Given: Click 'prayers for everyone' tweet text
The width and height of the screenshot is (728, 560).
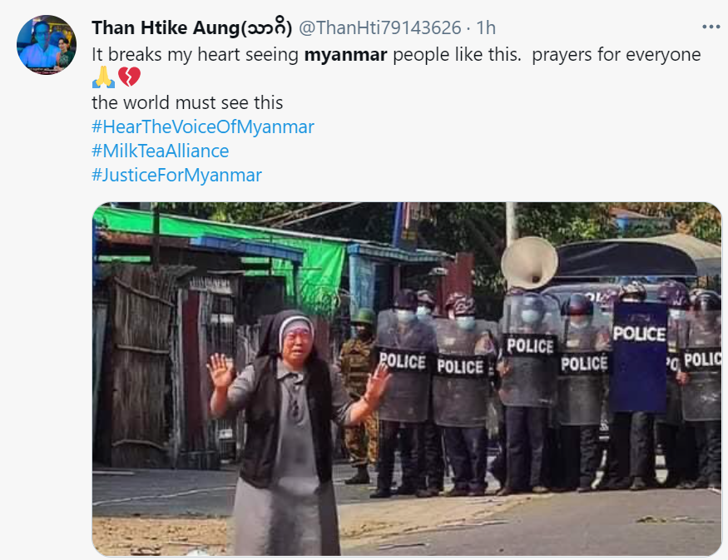Looking at the screenshot, I should (x=617, y=55).
